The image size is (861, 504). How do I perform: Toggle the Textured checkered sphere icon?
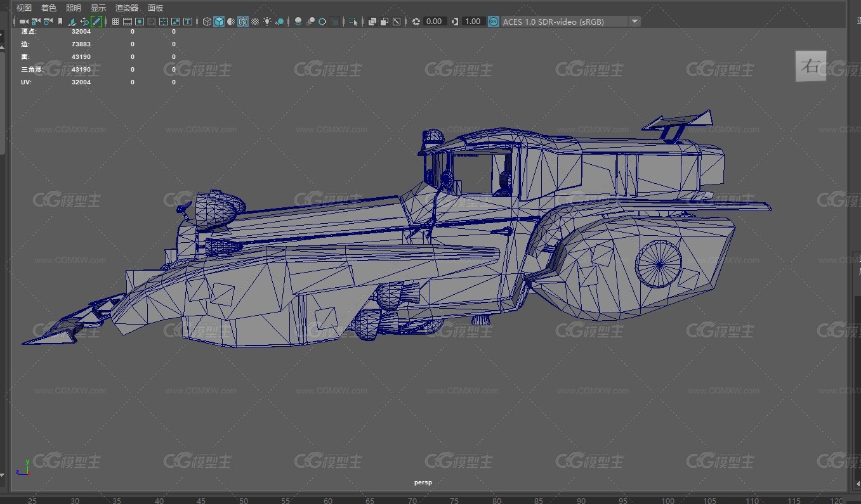tap(255, 22)
